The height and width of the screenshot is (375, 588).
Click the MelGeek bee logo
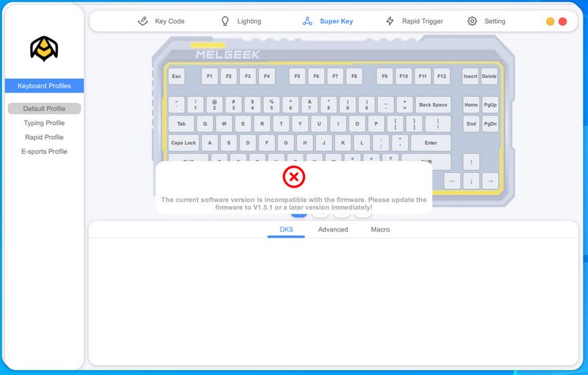(44, 49)
